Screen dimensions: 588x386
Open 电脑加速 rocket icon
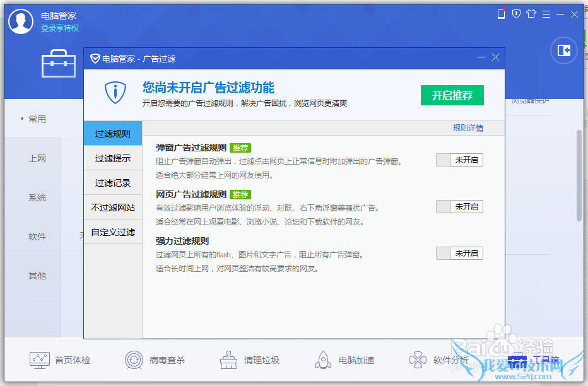click(323, 360)
